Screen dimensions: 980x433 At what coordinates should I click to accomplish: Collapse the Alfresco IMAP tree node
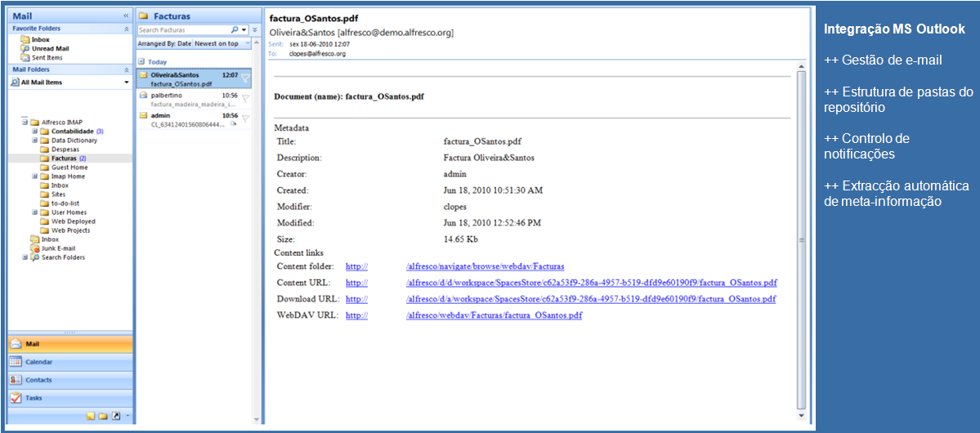pyautogui.click(x=25, y=123)
